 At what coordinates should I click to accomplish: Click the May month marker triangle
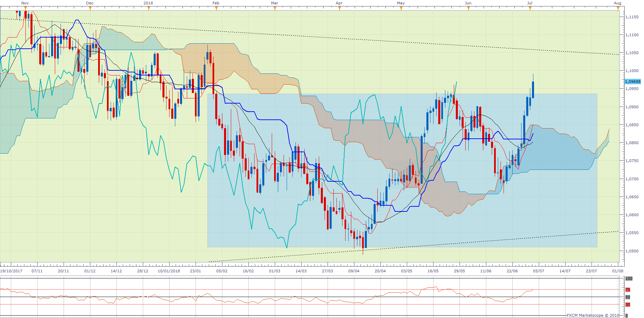401,8
